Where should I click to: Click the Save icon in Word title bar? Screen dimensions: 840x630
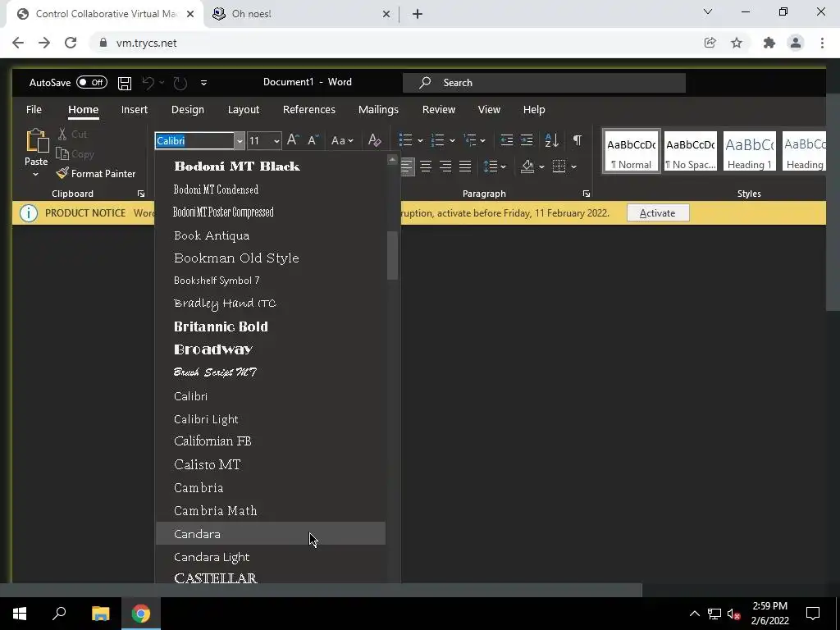coord(125,83)
